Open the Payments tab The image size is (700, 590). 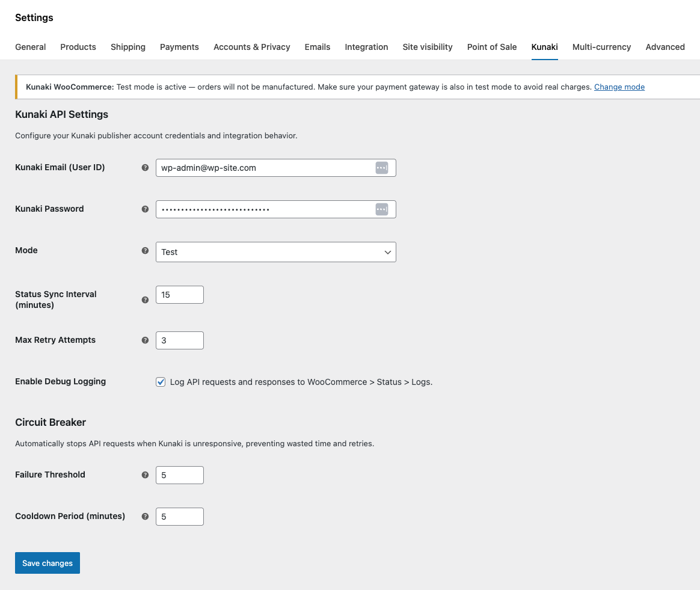[x=179, y=47]
